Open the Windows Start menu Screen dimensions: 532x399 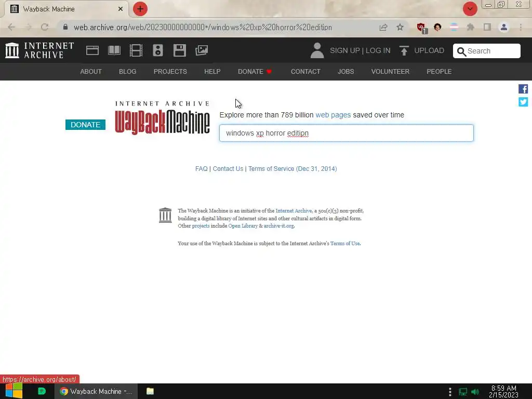(14, 391)
